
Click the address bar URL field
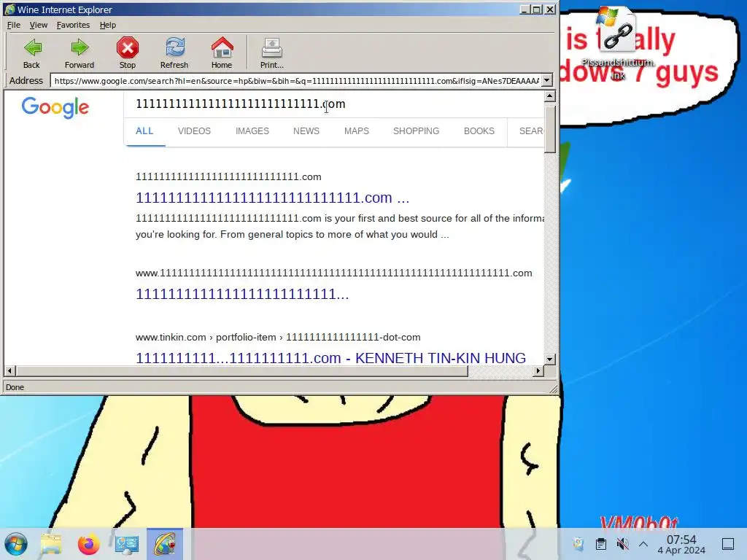[x=296, y=80]
